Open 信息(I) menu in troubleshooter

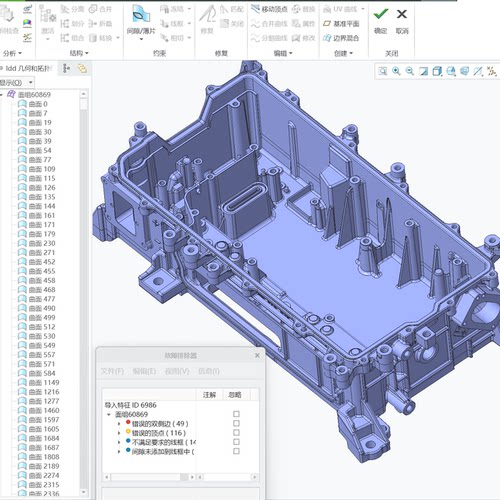click(x=209, y=371)
